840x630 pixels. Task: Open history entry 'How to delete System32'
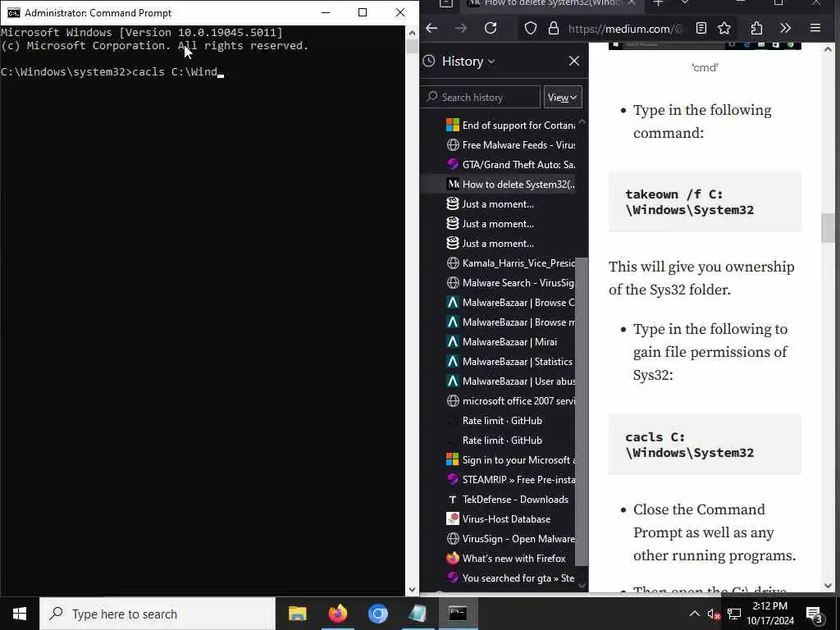(510, 185)
